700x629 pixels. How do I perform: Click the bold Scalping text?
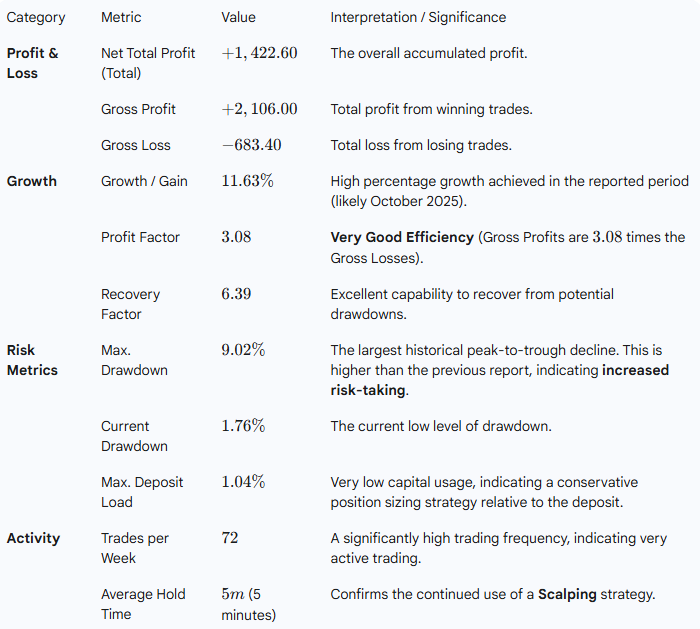tap(567, 594)
